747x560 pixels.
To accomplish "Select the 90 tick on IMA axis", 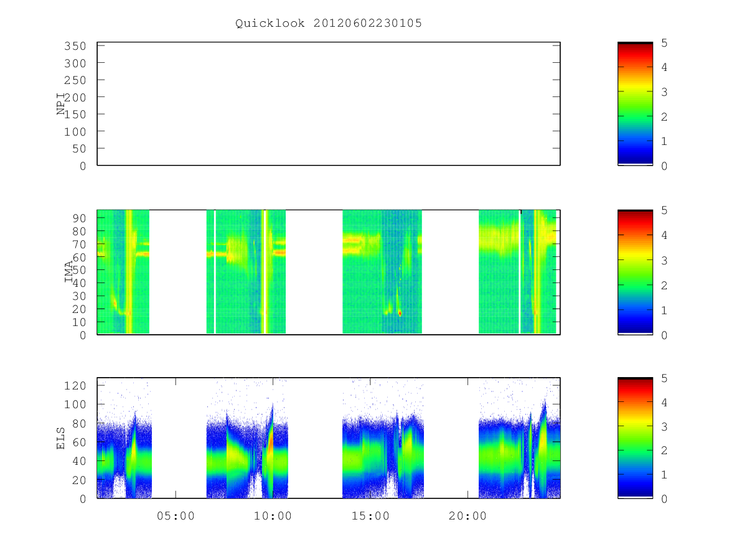I will [x=78, y=218].
